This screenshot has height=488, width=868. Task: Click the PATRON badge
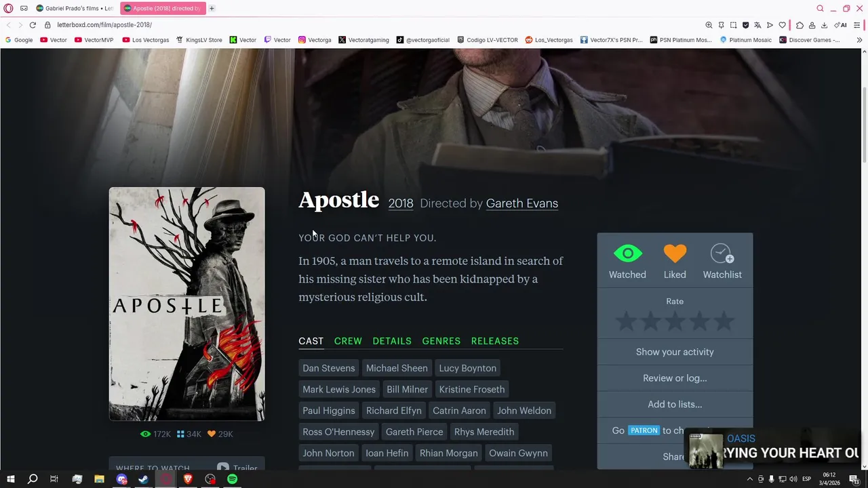pos(644,430)
